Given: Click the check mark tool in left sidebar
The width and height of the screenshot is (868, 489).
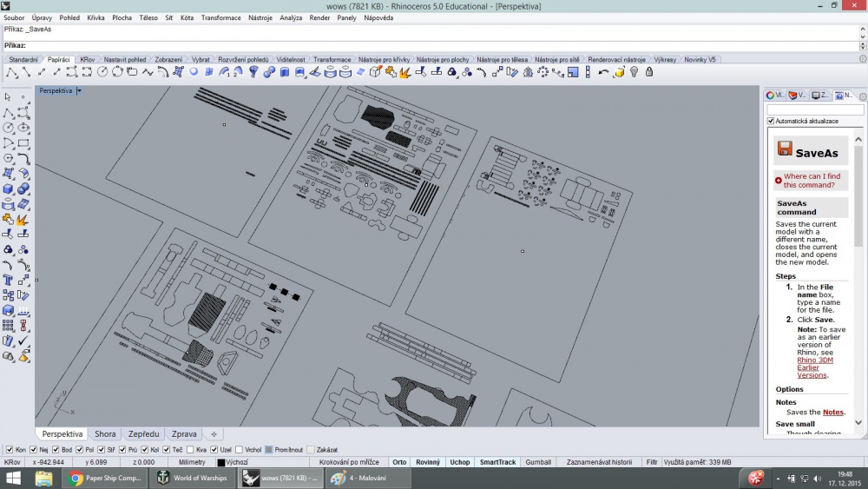Looking at the screenshot, I should pyautogui.click(x=23, y=341).
